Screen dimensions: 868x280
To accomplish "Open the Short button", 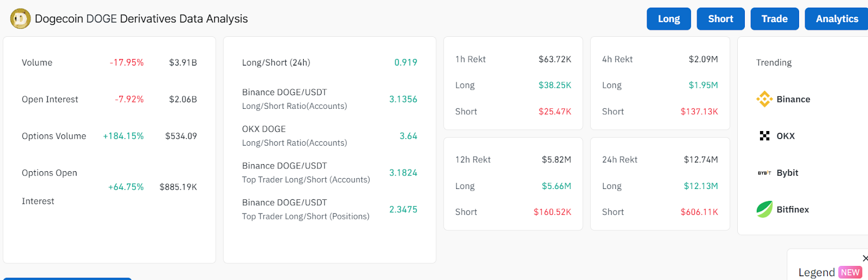I will (x=720, y=19).
